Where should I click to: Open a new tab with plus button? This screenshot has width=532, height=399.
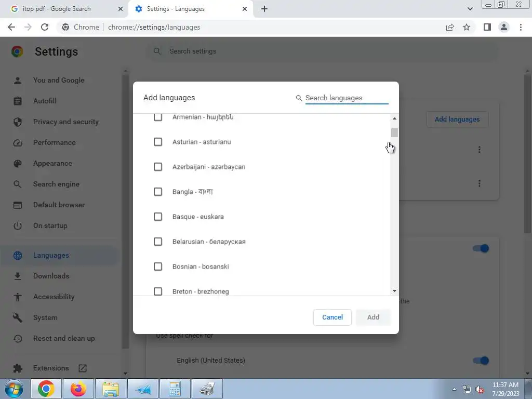pos(264,9)
